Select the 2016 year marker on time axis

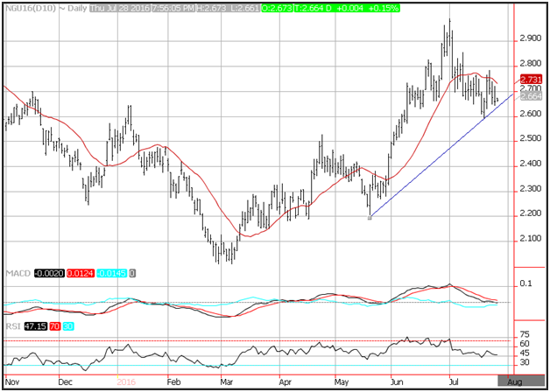pyautogui.click(x=128, y=382)
